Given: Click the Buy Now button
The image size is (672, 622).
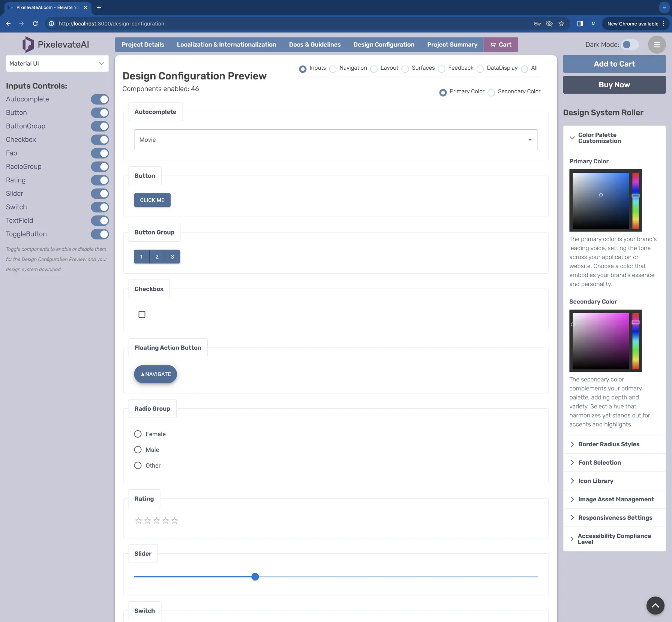Looking at the screenshot, I should pos(614,85).
